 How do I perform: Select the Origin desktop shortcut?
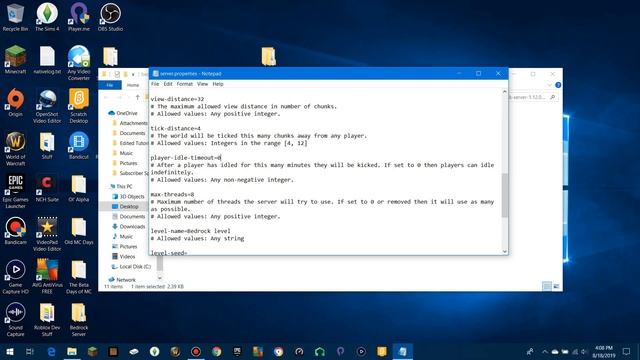tap(15, 102)
